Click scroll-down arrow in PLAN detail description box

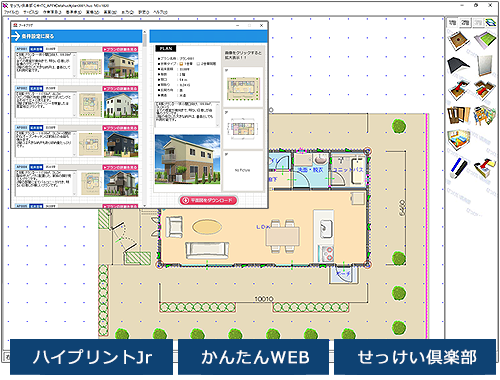coord(218,125)
